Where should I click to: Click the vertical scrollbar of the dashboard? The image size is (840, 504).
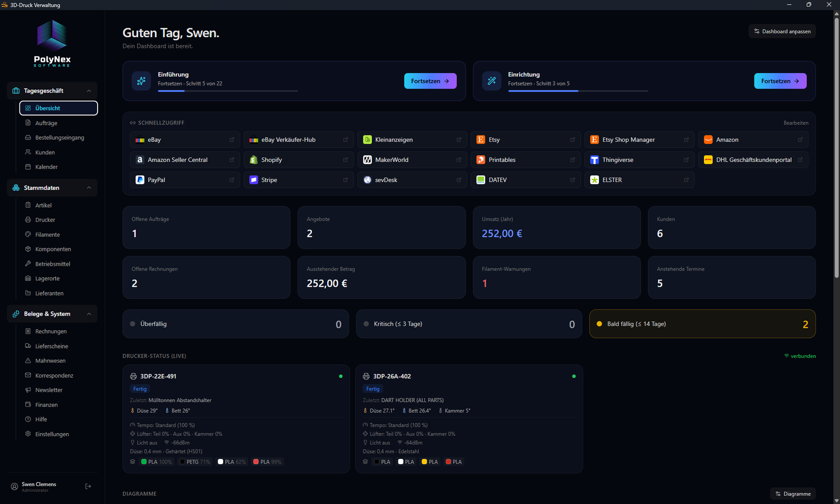(836, 147)
